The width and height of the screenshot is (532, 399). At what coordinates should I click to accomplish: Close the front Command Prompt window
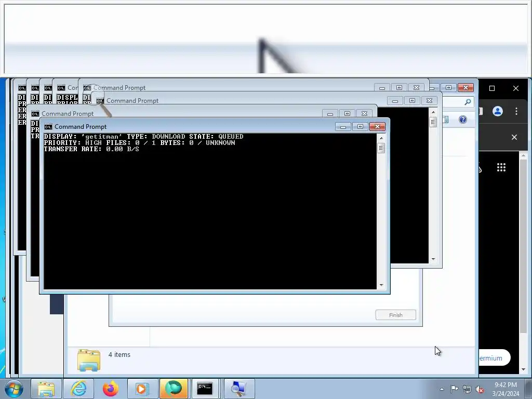[x=377, y=127]
